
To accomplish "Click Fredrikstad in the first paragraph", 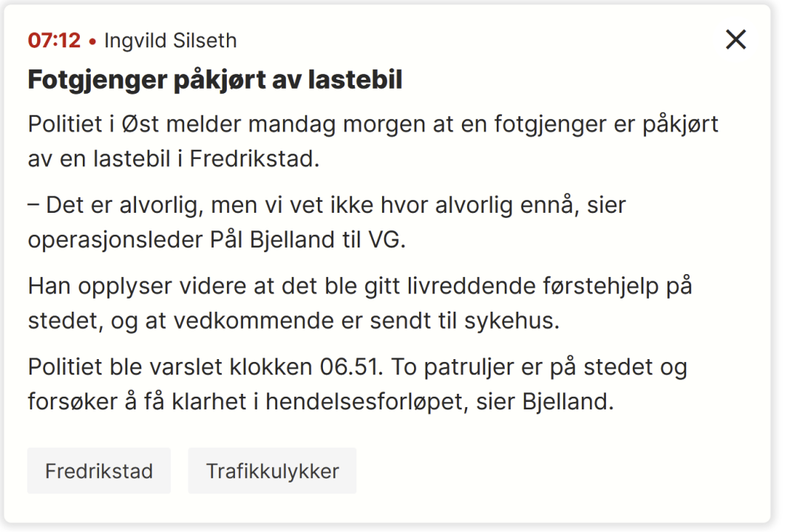I will 254,159.
